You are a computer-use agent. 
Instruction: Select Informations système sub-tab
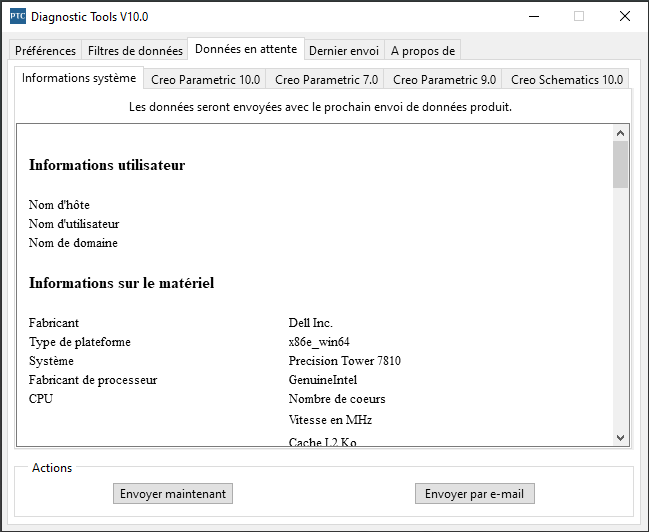79,78
